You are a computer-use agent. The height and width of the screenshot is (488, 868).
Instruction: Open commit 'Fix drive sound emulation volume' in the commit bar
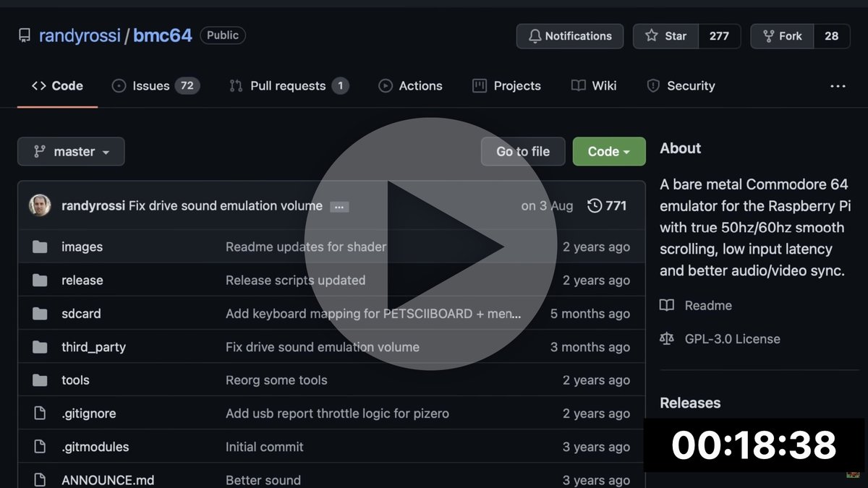226,206
